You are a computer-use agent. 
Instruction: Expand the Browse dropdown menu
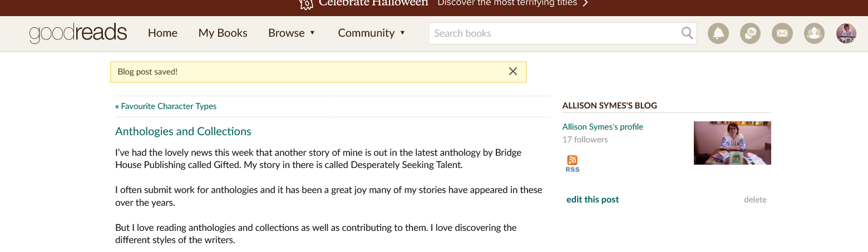292,33
